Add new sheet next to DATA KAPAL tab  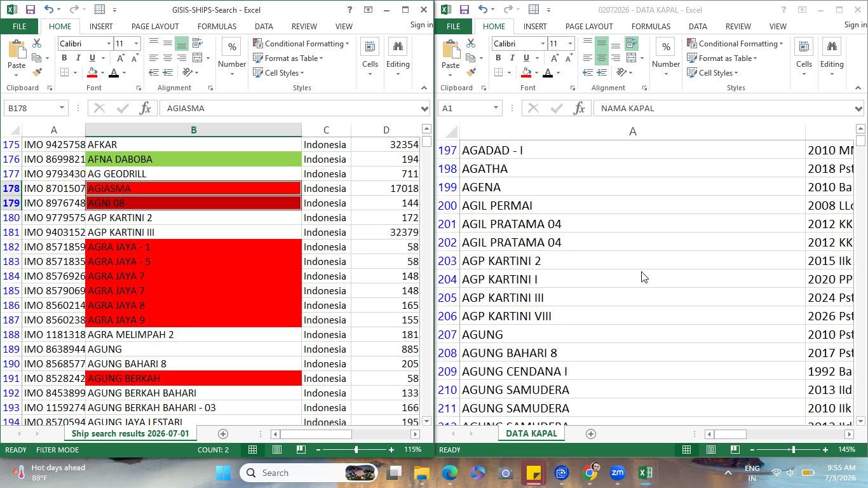coord(590,433)
